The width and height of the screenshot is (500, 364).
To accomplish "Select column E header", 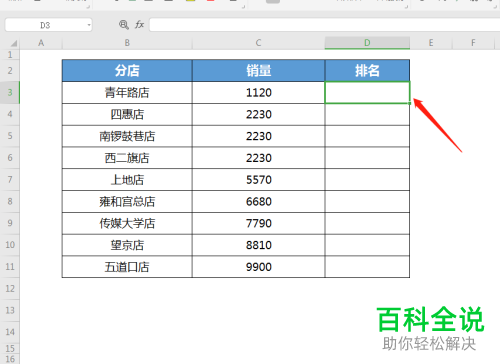I will [431, 43].
